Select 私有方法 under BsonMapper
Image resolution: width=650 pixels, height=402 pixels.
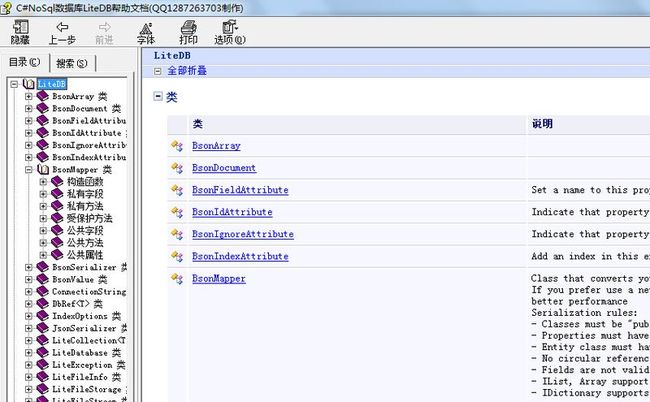coord(85,206)
